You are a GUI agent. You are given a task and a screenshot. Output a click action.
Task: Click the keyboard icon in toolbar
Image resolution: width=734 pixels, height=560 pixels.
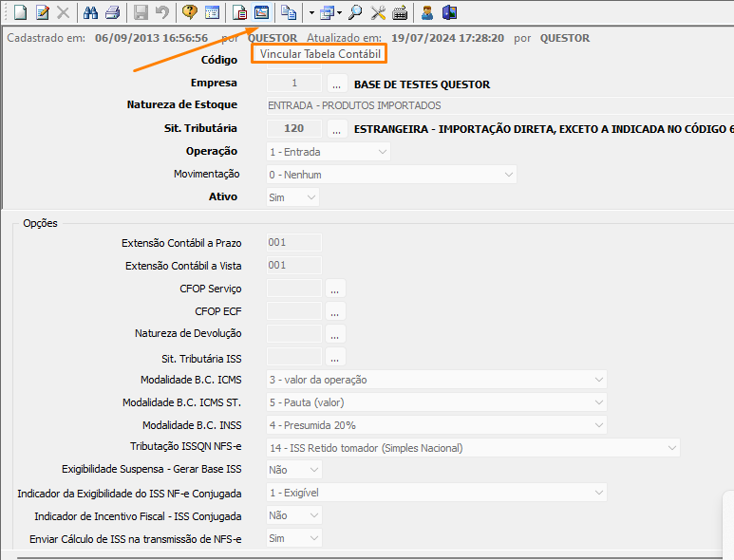400,12
